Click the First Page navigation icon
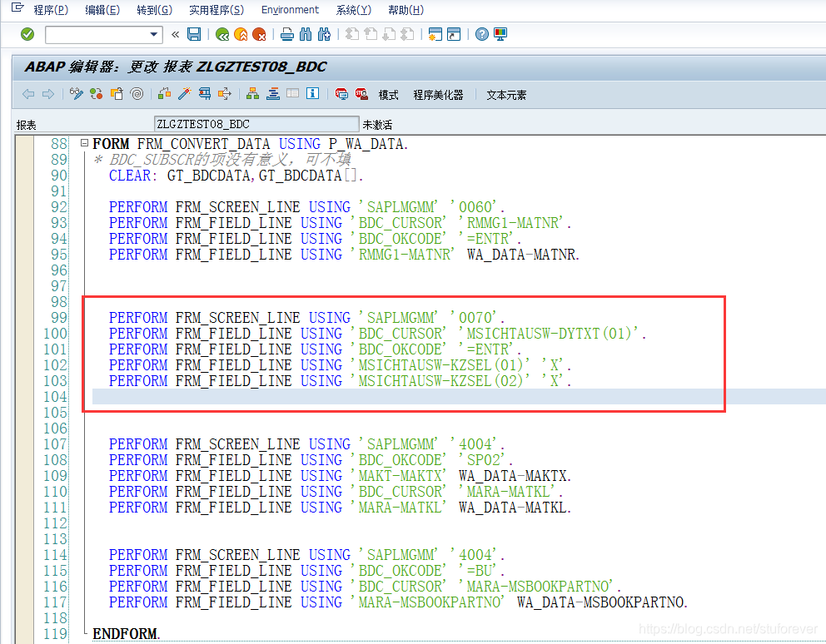The image size is (826, 644). [x=352, y=35]
